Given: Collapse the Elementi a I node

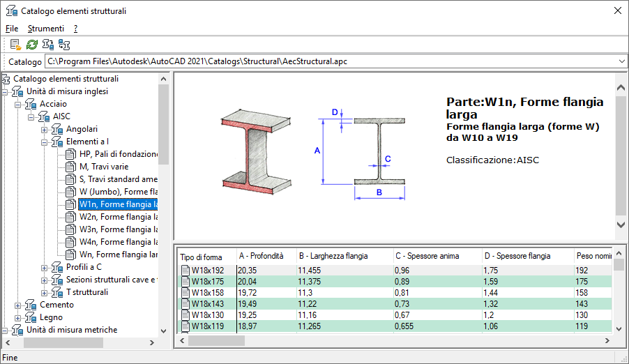Looking at the screenshot, I should point(44,142).
